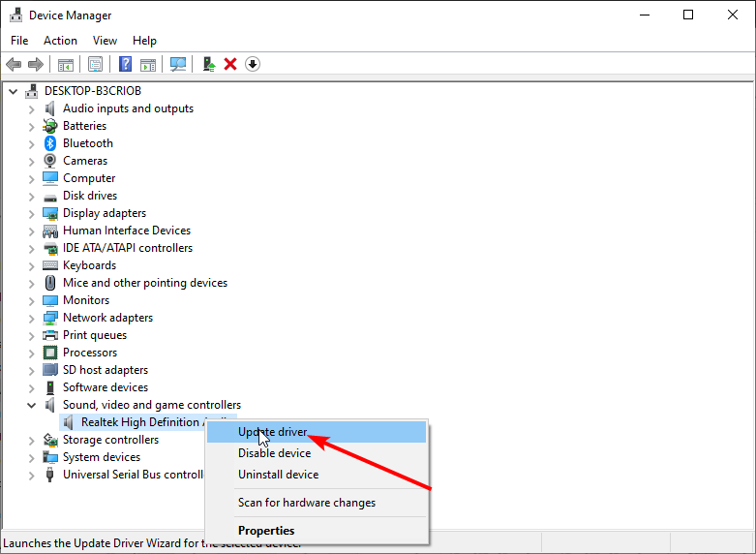Choose Disable device in context menu
Screen dimensions: 756x554
click(317, 452)
